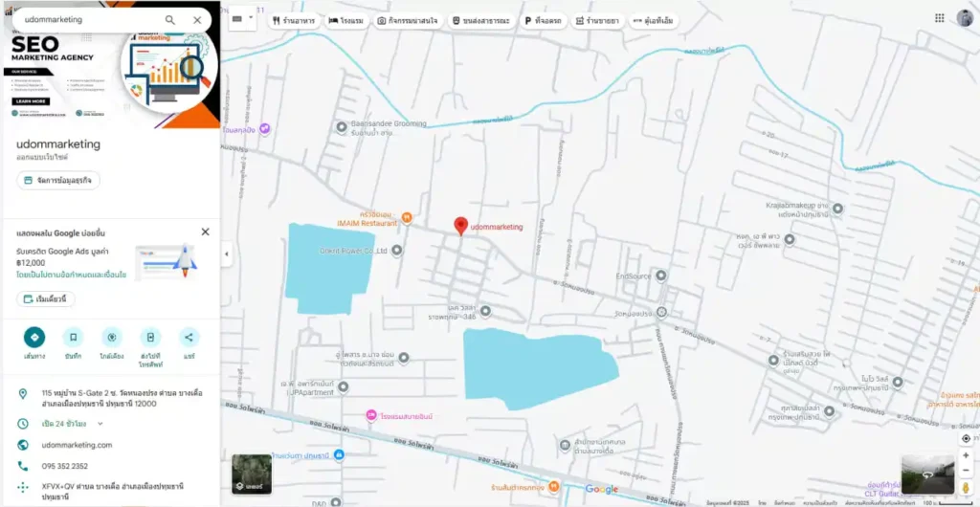980x507 pixels.
Task: Click the บันทึก save bookmark icon
Action: point(73,337)
